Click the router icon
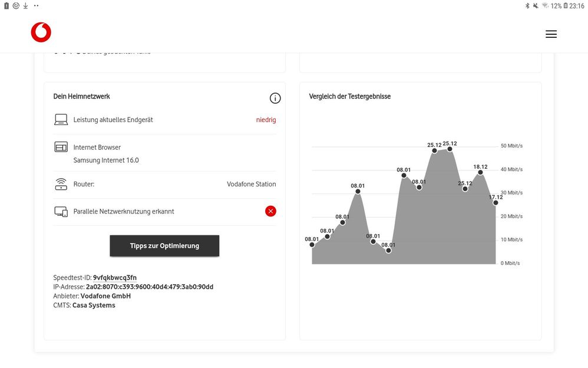 [61, 184]
